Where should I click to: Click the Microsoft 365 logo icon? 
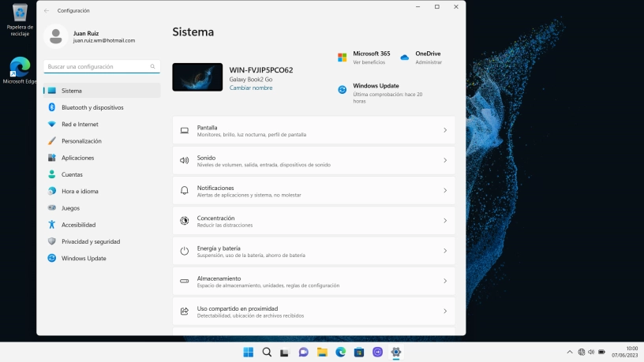[x=343, y=58]
